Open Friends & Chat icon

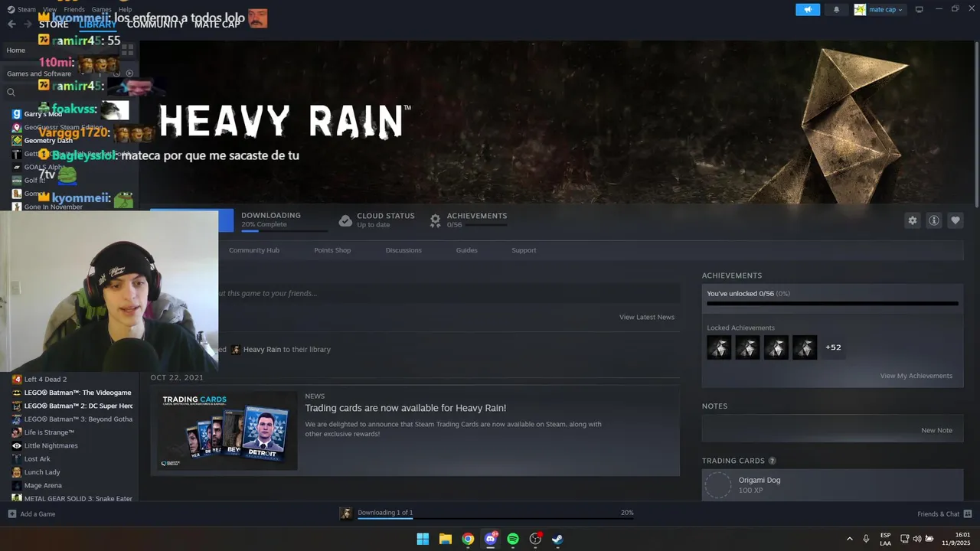[968, 514]
